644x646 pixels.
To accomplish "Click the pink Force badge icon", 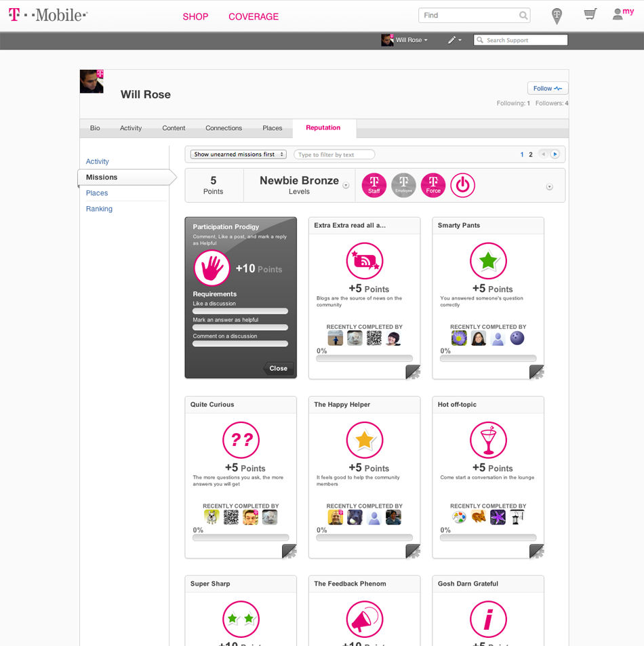I will pos(433,185).
